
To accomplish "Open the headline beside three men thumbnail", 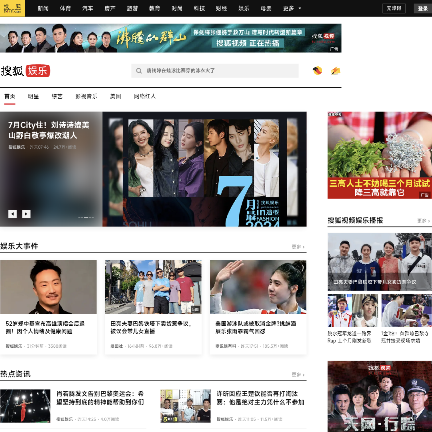I will pos(260,398).
